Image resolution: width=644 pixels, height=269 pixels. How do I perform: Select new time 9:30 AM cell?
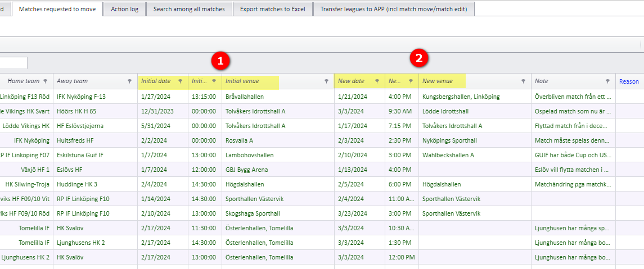[x=402, y=111]
